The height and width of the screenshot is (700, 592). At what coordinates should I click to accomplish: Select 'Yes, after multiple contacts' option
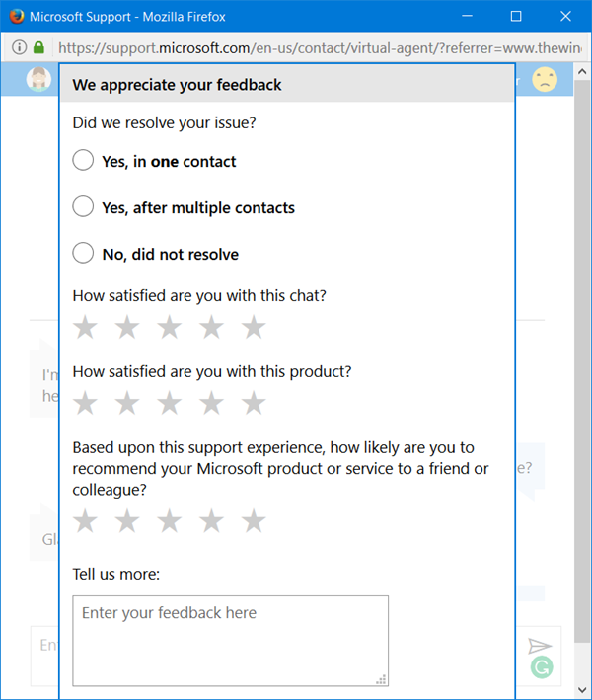[84, 207]
